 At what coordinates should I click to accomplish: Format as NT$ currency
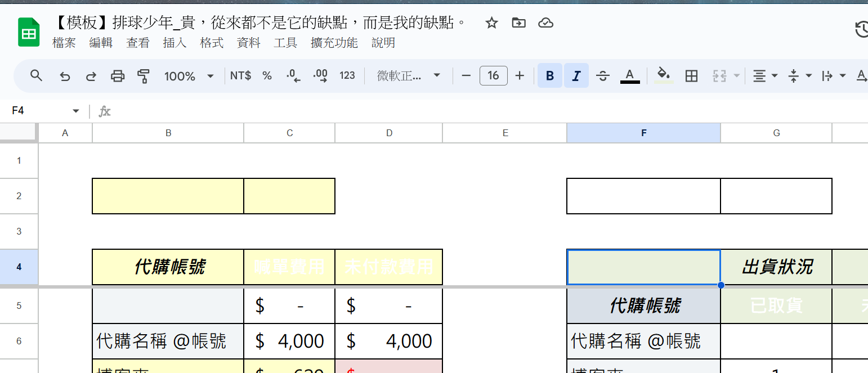tap(241, 76)
